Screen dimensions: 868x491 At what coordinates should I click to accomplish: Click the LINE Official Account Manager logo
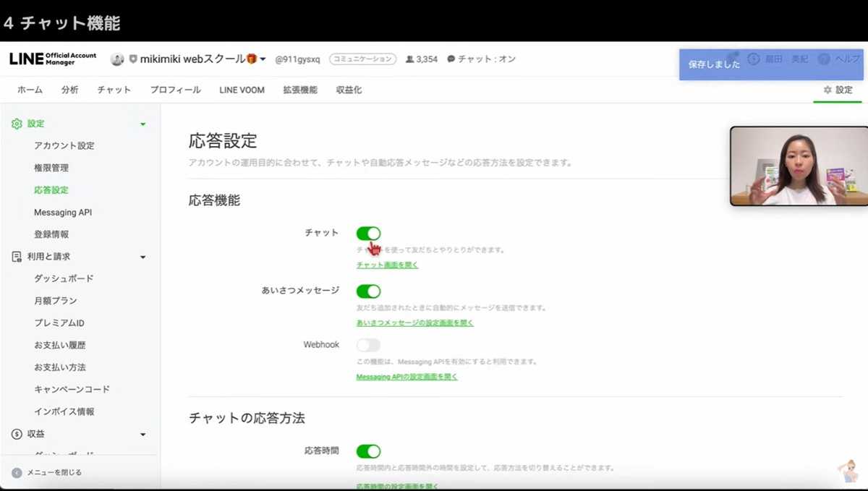click(53, 59)
